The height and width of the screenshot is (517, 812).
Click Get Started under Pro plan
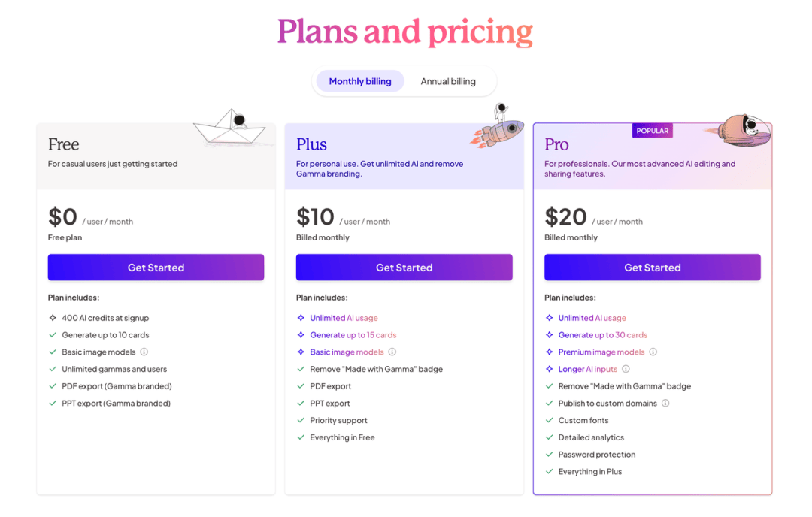pos(653,268)
